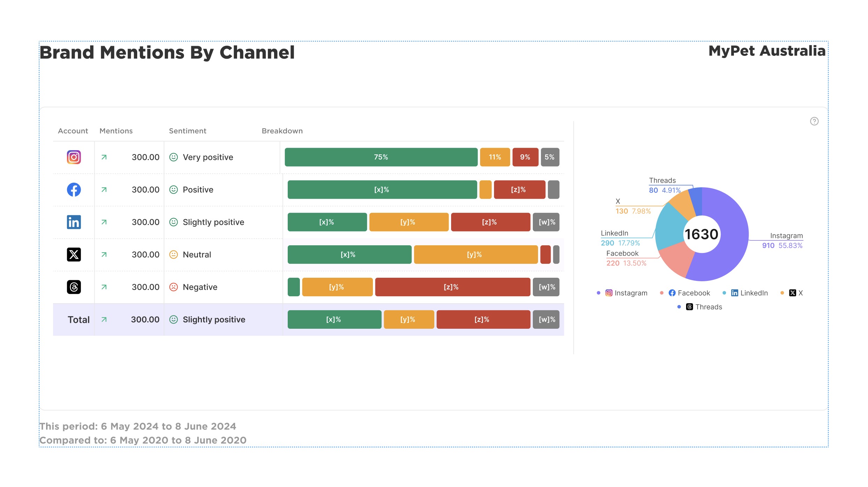Click the frowning face icon beside Negative
Image resolution: width=868 pixels, height=487 pixels.
pyautogui.click(x=174, y=287)
